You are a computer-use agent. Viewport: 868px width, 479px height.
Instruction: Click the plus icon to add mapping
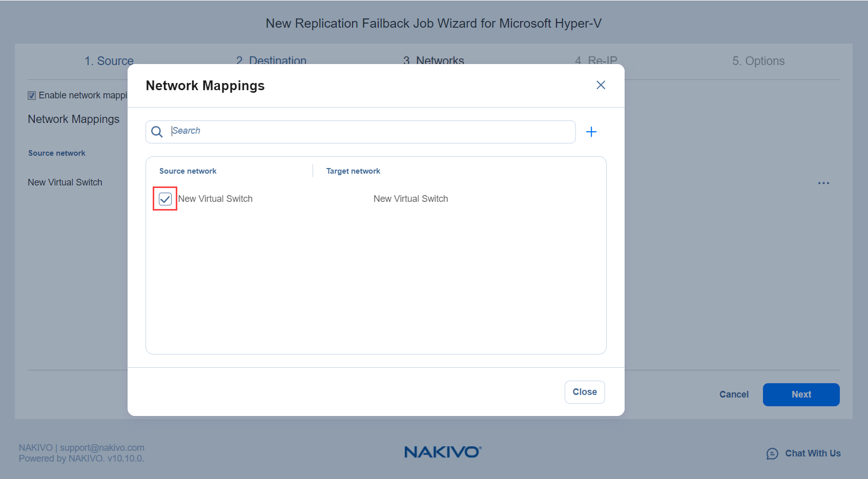click(x=591, y=132)
